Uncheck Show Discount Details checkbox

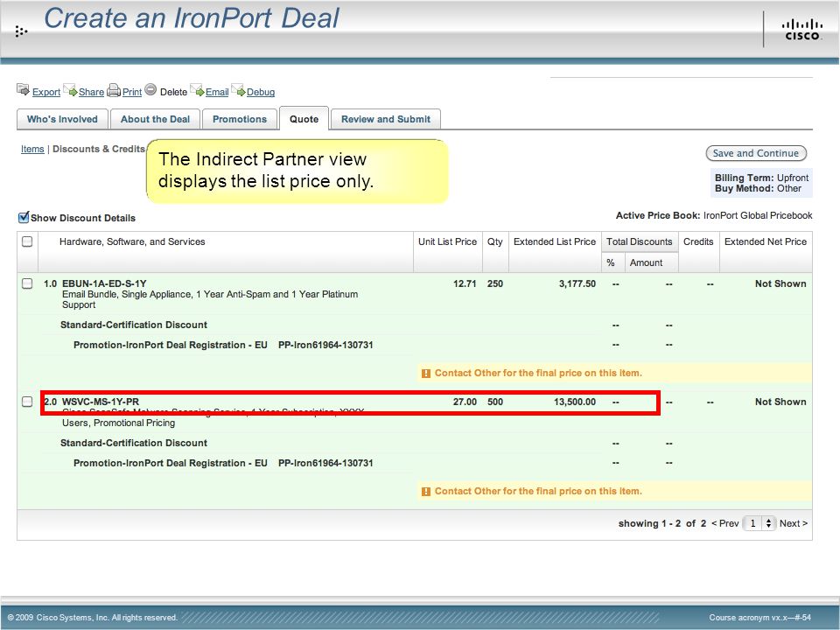(24, 217)
